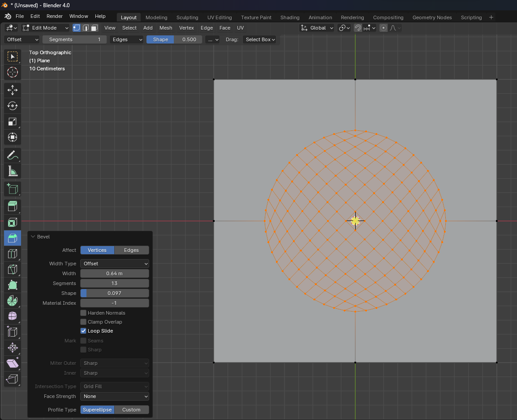Select the Move tool
The width and height of the screenshot is (517, 420).
point(12,90)
